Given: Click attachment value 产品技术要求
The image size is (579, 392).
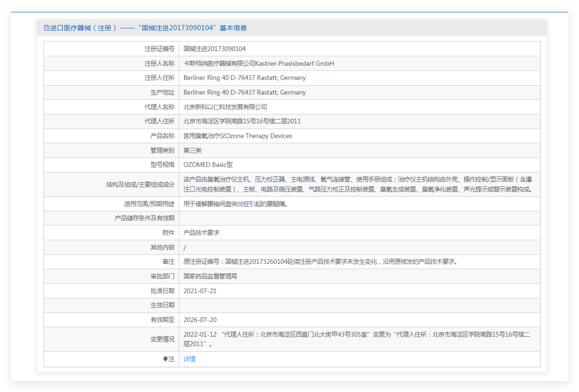Looking at the screenshot, I should [x=202, y=233].
